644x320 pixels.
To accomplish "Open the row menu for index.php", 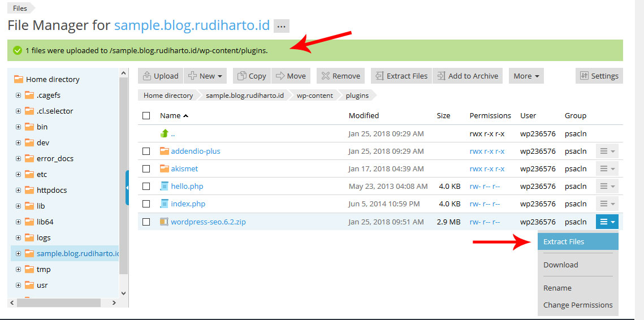I will point(607,204).
